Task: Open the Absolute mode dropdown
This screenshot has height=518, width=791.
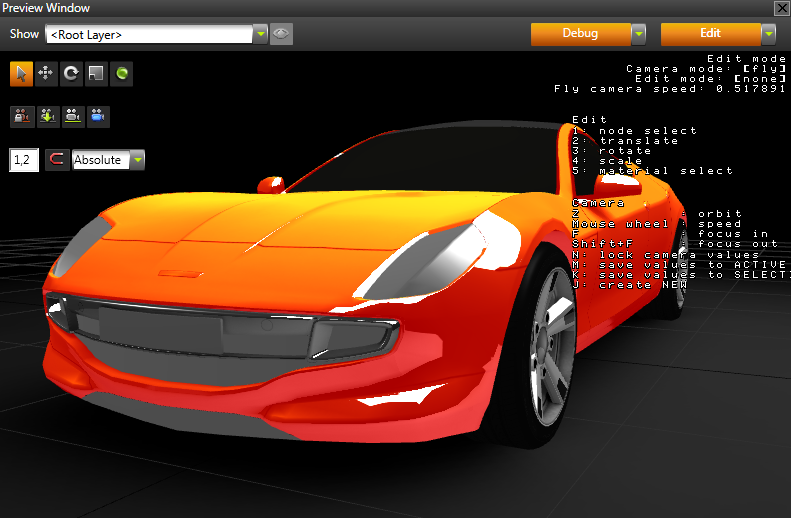Action: coord(137,160)
